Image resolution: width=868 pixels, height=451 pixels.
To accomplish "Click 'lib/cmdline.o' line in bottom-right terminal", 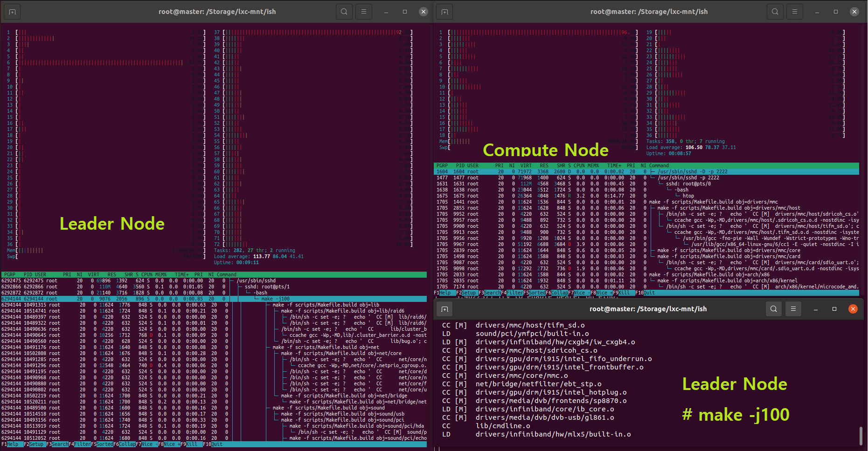I will tap(503, 426).
